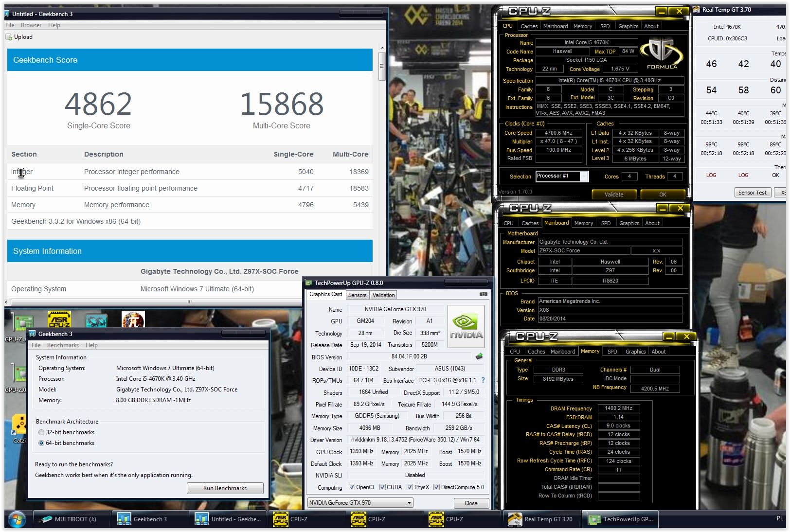Click the Validate button in CPU-Z
The height and width of the screenshot is (532, 790).
pyautogui.click(x=614, y=195)
